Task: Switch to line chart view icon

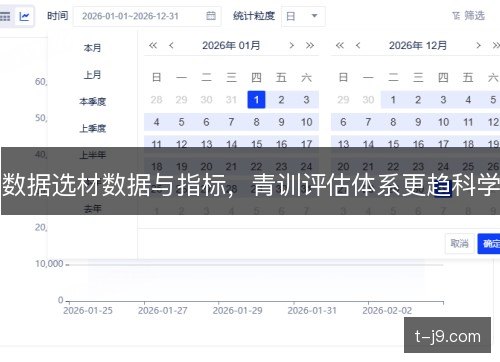Action: click(x=24, y=16)
